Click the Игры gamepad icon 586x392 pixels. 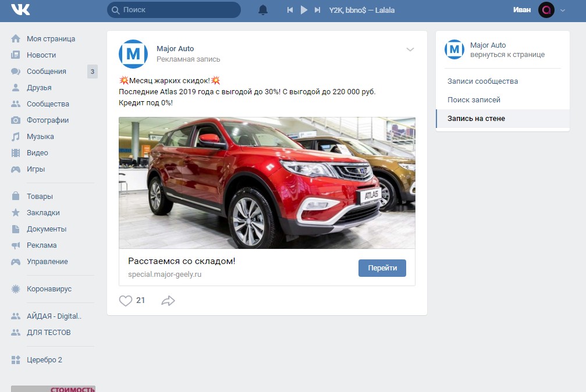tap(16, 169)
